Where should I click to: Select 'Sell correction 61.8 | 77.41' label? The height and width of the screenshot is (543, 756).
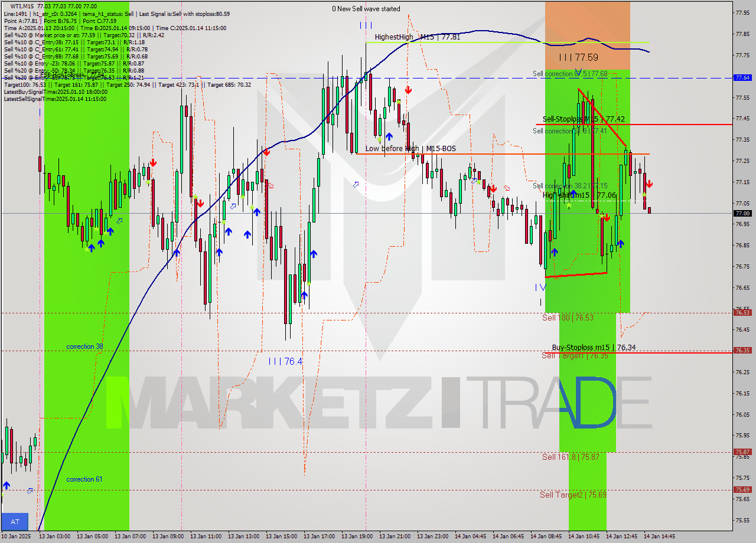point(570,131)
